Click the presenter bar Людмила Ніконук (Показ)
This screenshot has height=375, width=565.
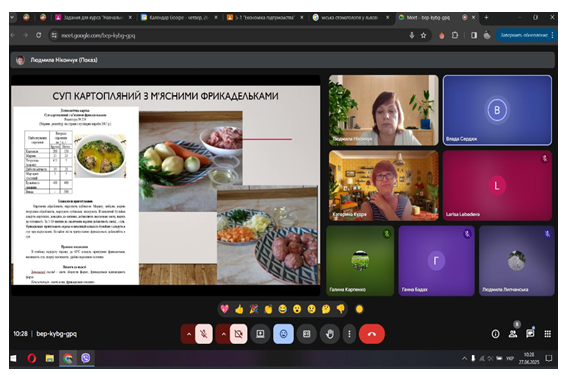click(282, 60)
